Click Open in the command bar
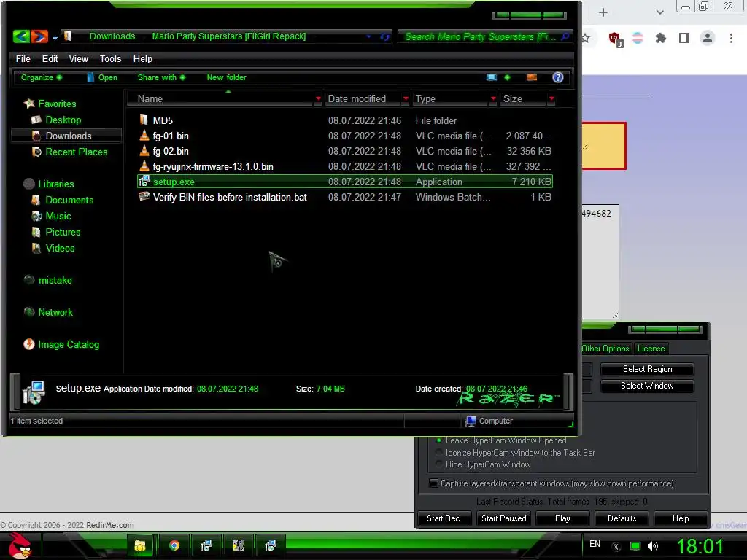The image size is (747, 560). coord(102,77)
